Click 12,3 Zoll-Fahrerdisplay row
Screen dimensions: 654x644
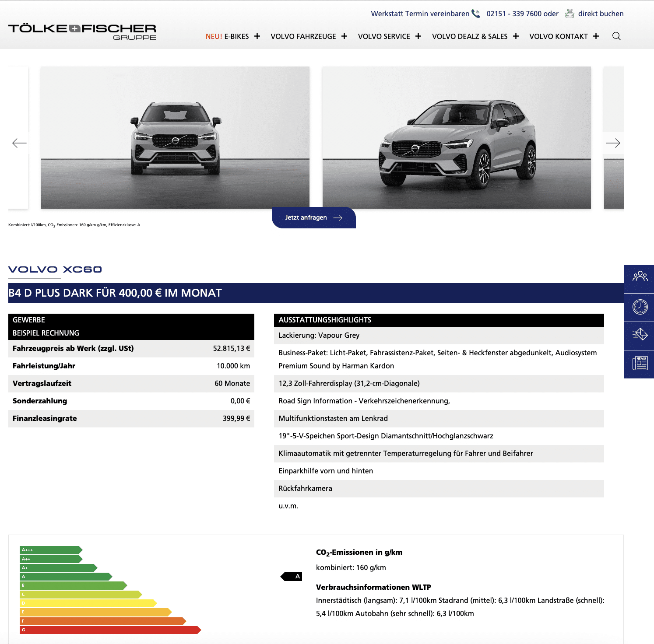[x=439, y=384]
